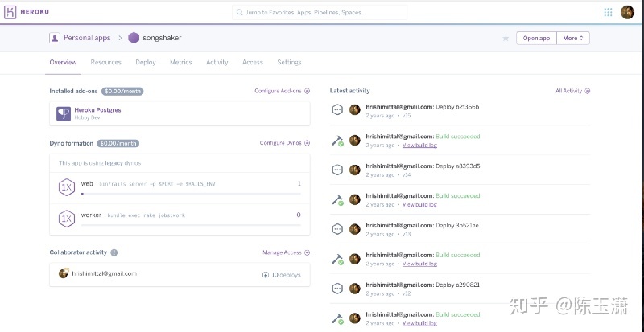Open the Deploy tab

click(x=146, y=62)
